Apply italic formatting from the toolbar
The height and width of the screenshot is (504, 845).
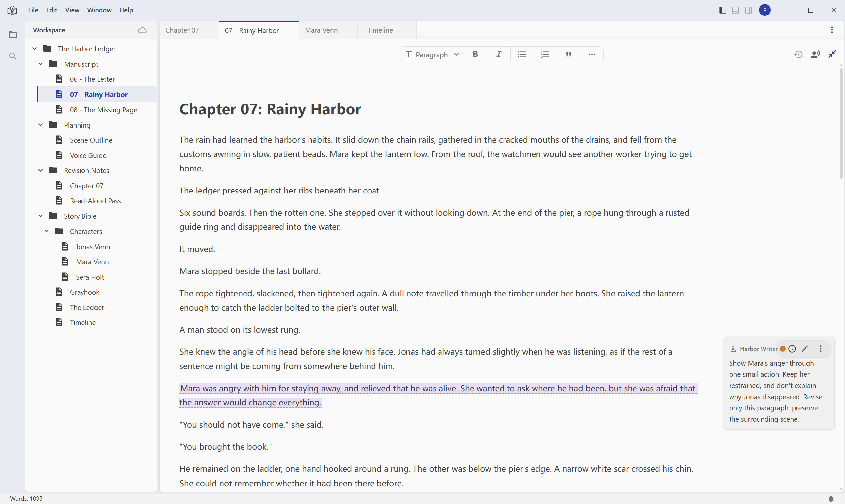point(499,54)
